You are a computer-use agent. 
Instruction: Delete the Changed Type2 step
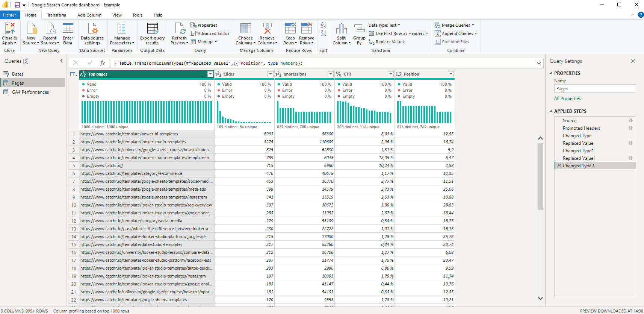point(559,166)
